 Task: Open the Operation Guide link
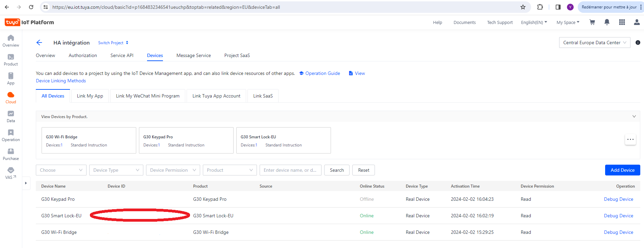pyautogui.click(x=320, y=73)
